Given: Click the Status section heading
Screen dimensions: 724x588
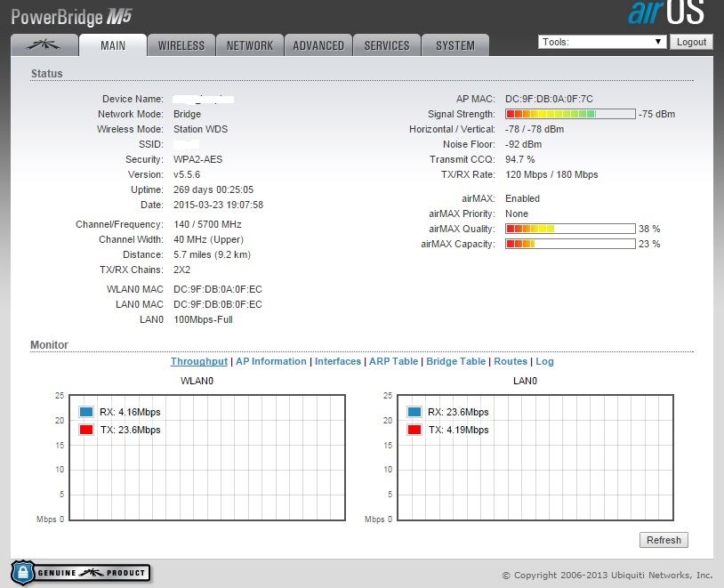Looking at the screenshot, I should coord(46,74).
